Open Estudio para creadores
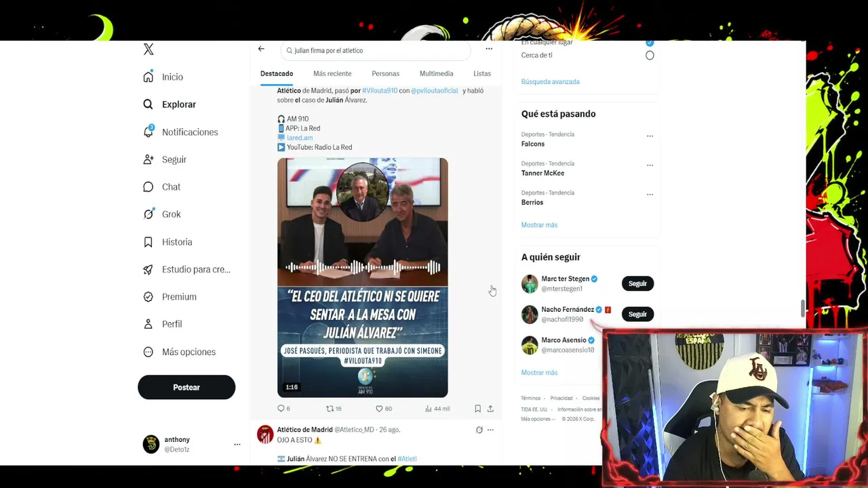This screenshot has width=868, height=488. coord(186,269)
